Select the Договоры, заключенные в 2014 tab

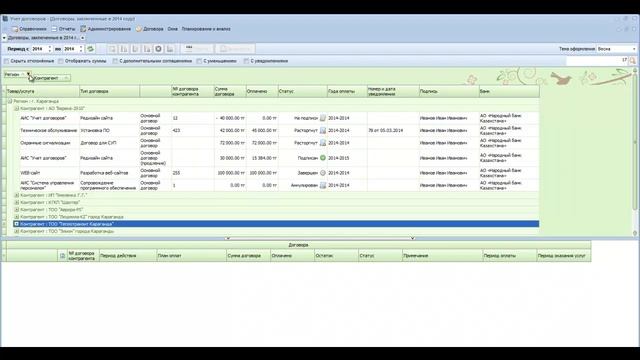tap(44, 38)
